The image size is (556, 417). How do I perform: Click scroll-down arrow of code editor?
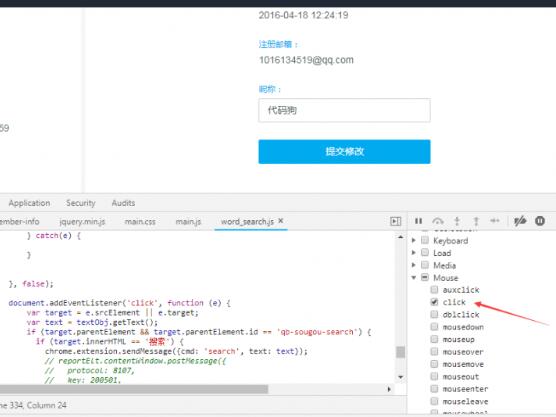point(400,377)
